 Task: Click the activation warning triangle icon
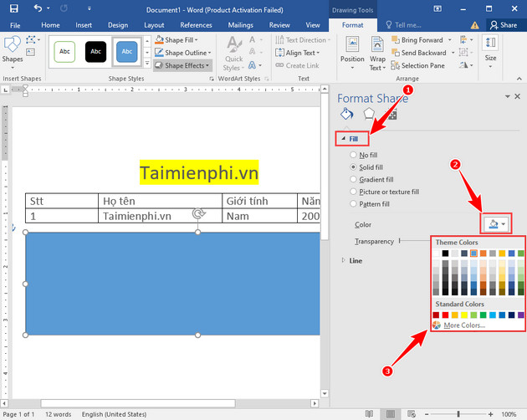click(x=474, y=25)
